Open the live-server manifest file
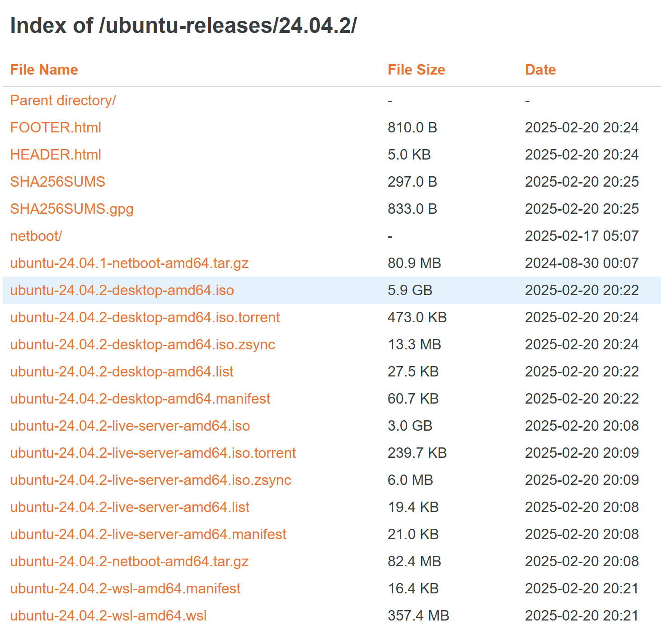661x644 pixels. pyautogui.click(x=148, y=534)
